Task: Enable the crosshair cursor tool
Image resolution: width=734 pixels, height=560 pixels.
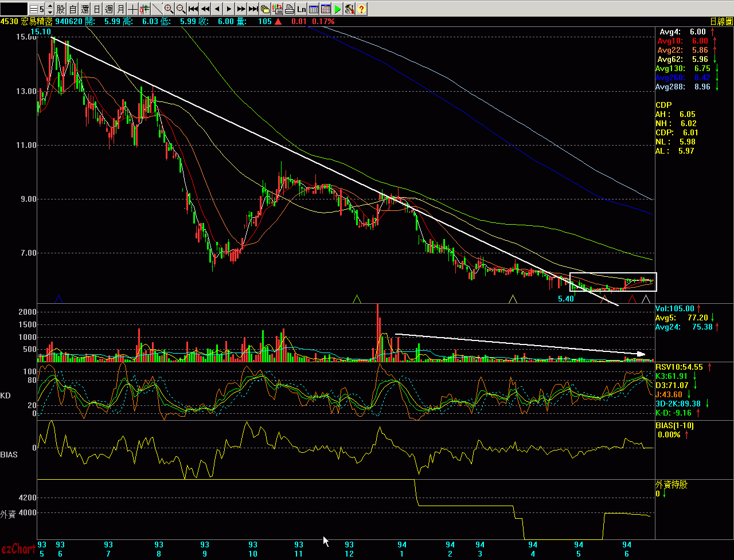Action: 132,9
